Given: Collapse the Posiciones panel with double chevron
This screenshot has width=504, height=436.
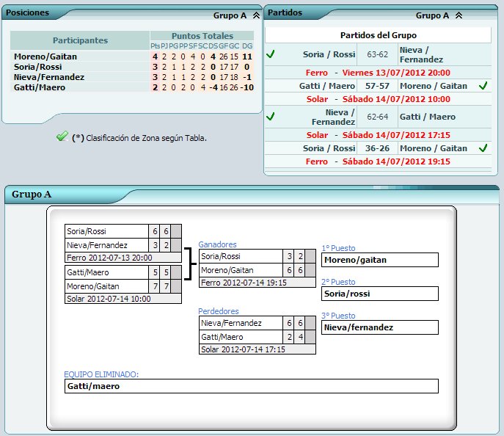Looking at the screenshot, I should (x=255, y=15).
